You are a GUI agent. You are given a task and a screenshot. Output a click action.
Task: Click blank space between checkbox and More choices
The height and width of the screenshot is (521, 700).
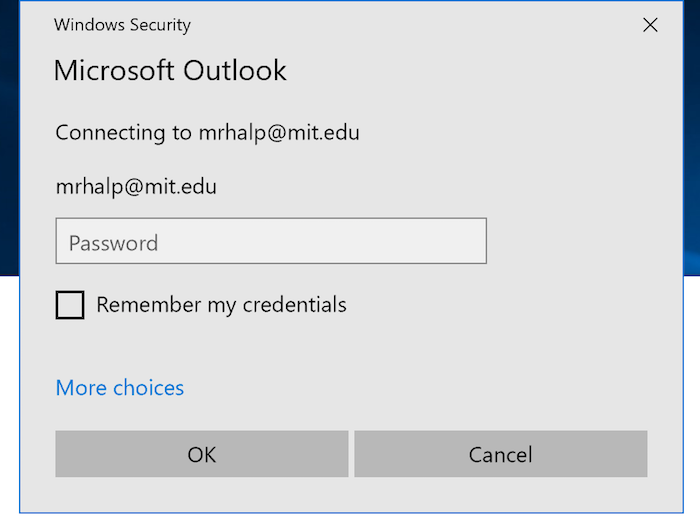point(268,348)
